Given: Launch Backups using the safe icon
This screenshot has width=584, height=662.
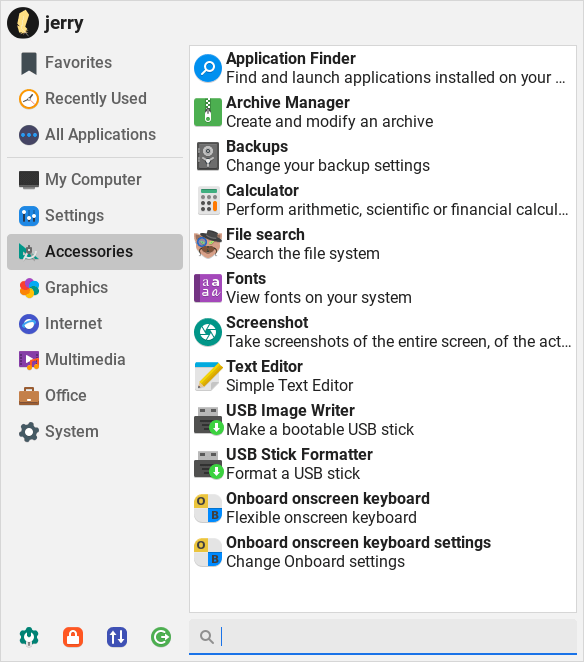Looking at the screenshot, I should point(208,156).
